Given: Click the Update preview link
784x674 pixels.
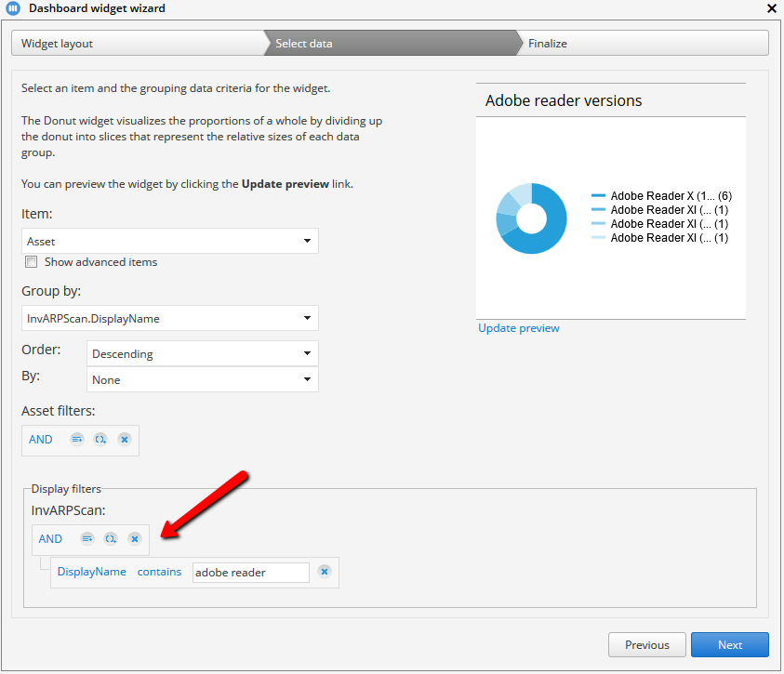Looking at the screenshot, I should tap(519, 328).
